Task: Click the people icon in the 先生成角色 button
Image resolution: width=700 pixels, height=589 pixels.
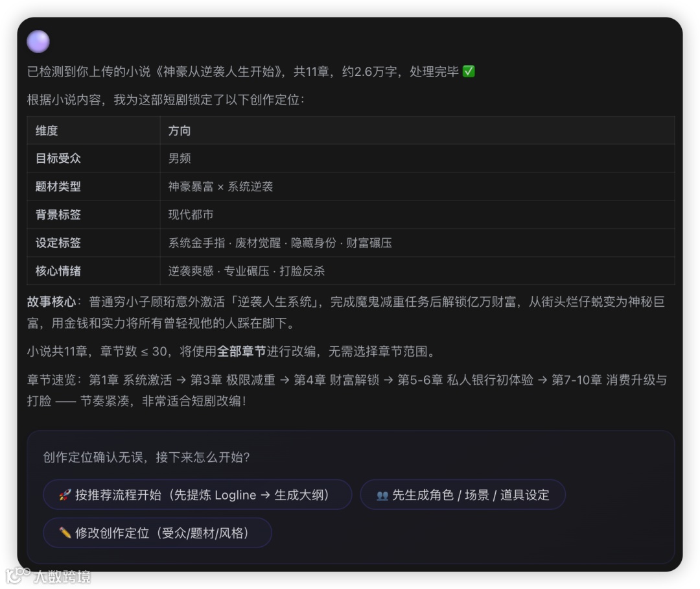Action: click(382, 495)
